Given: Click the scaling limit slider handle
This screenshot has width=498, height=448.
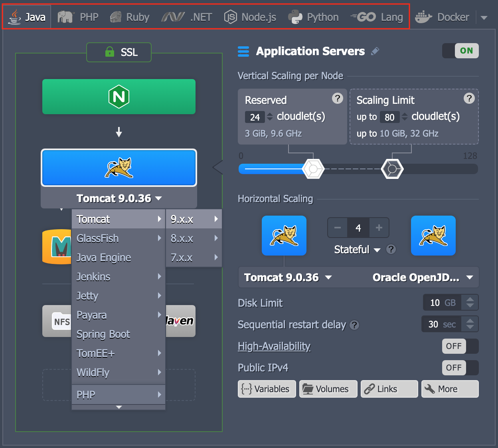Looking at the screenshot, I should [392, 169].
